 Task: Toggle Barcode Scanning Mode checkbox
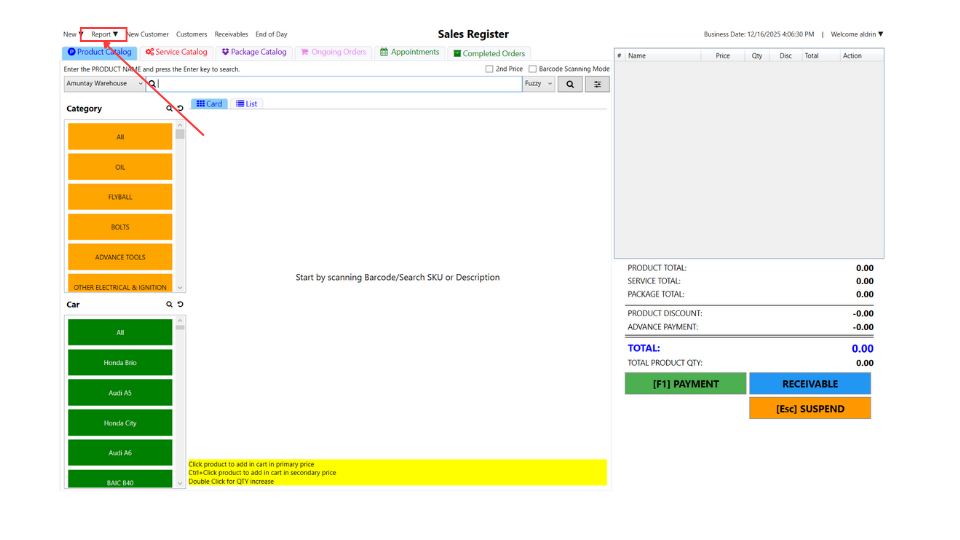point(532,69)
